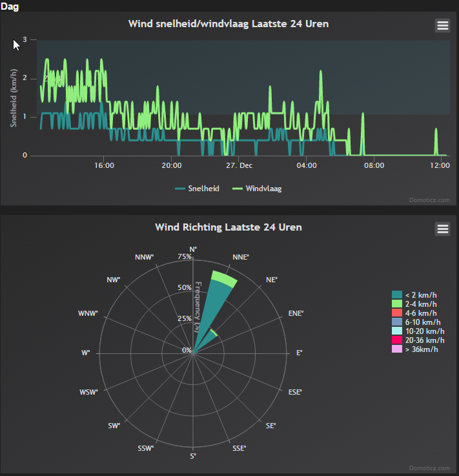Click the teal < 2 km/h color swatch

point(397,295)
